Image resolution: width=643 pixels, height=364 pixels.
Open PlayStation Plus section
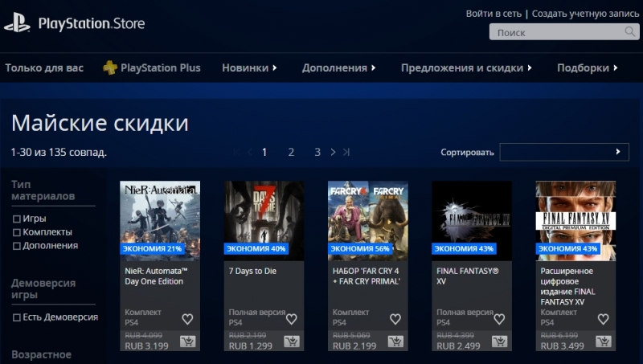[x=152, y=67]
